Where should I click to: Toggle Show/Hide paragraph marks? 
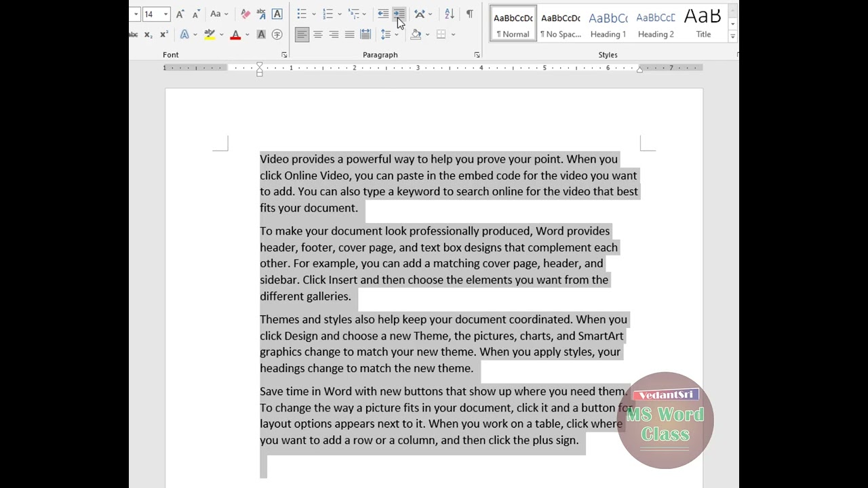(x=469, y=14)
